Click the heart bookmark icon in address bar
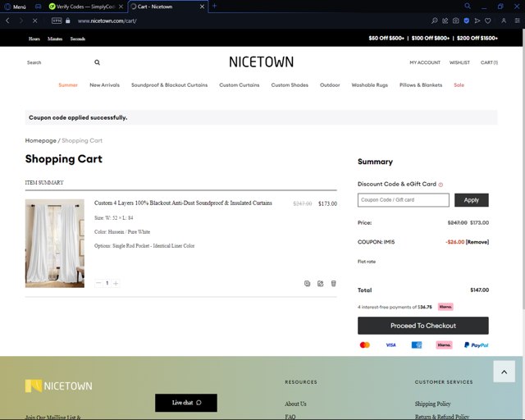The height and width of the screenshot is (420, 525). [x=488, y=21]
